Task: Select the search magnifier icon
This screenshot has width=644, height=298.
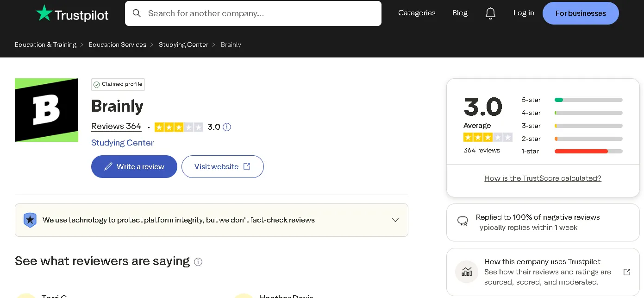Action: click(x=137, y=13)
